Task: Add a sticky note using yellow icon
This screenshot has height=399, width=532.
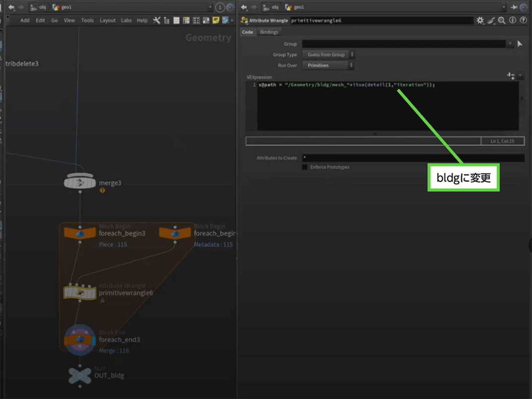Action: point(216,20)
